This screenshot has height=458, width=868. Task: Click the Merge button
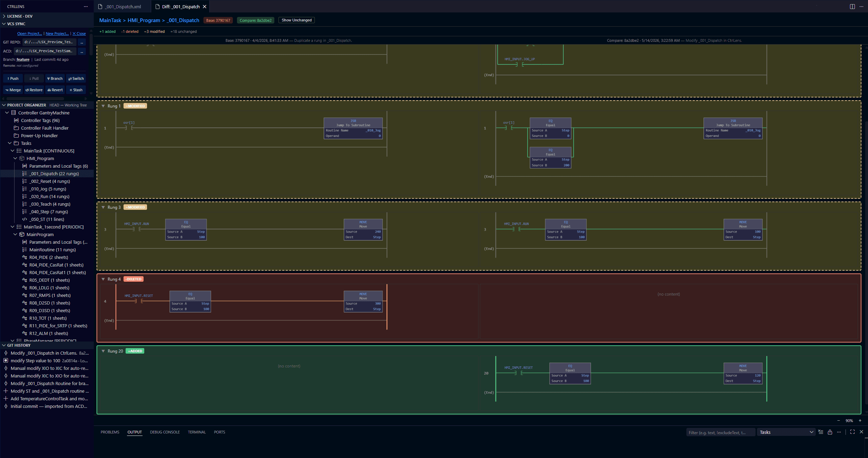tap(13, 90)
